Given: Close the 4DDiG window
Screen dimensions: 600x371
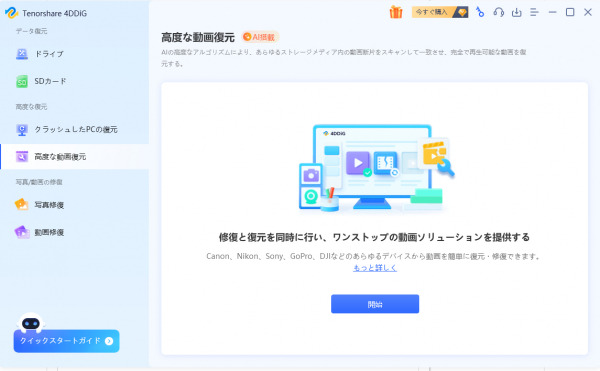Looking at the screenshot, I should click(588, 12).
